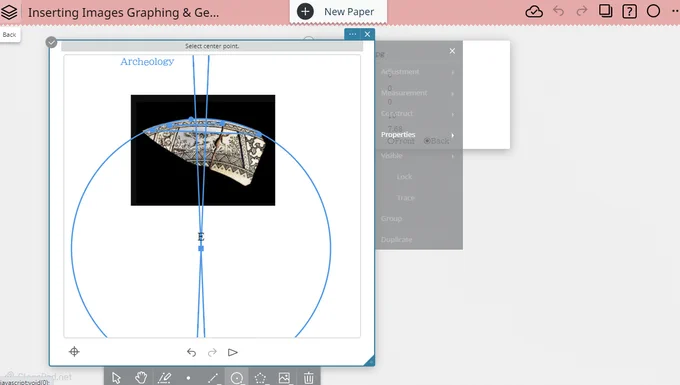This screenshot has height=385, width=680.
Task: Click the New Paper button label
Action: tap(349, 12)
